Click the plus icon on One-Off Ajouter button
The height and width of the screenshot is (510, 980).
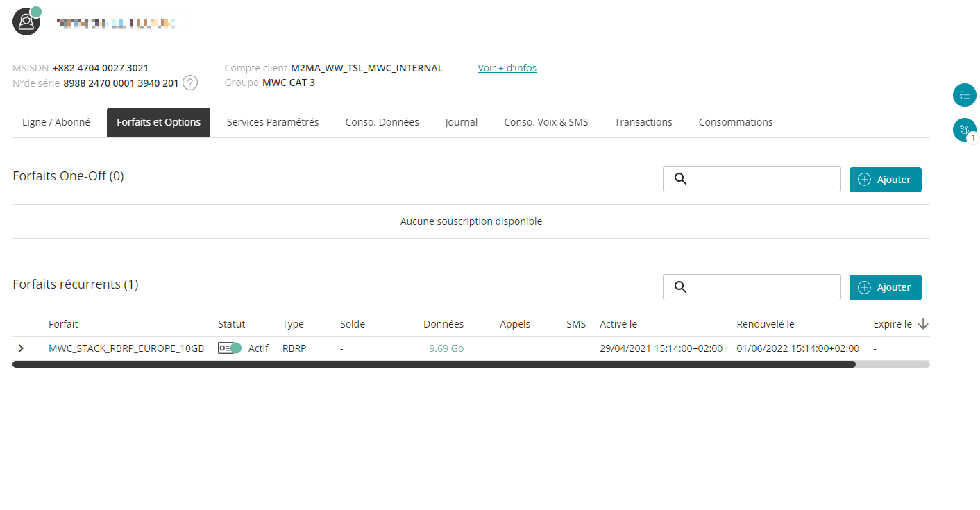coord(864,180)
